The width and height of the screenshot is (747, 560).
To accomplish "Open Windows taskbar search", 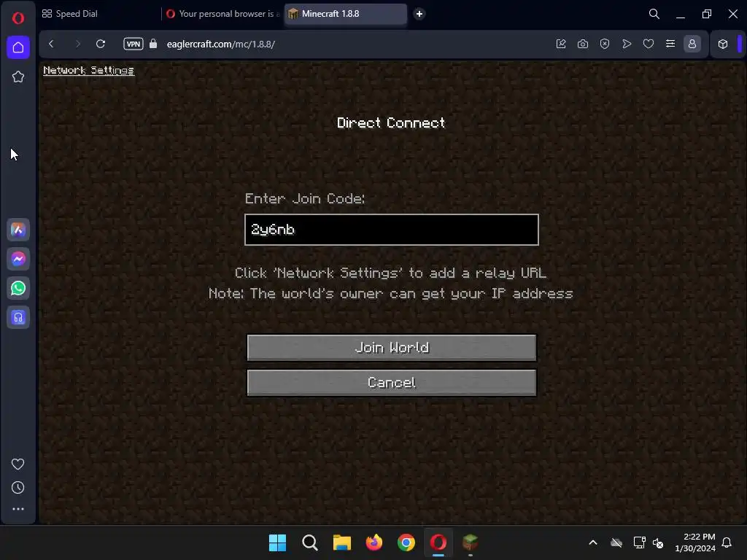I will 309,542.
